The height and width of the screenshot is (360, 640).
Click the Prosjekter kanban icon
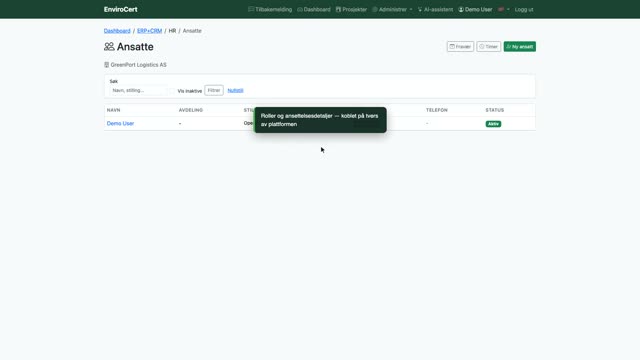[x=338, y=9]
